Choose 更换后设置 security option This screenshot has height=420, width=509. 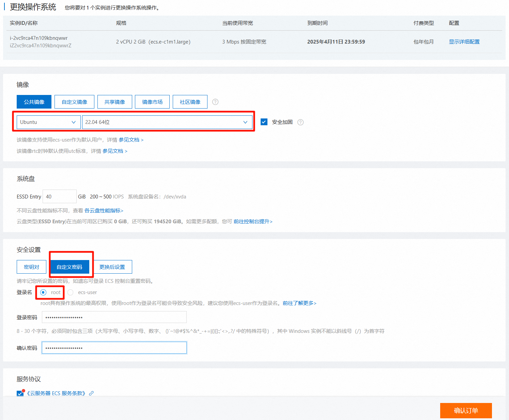[112, 267]
